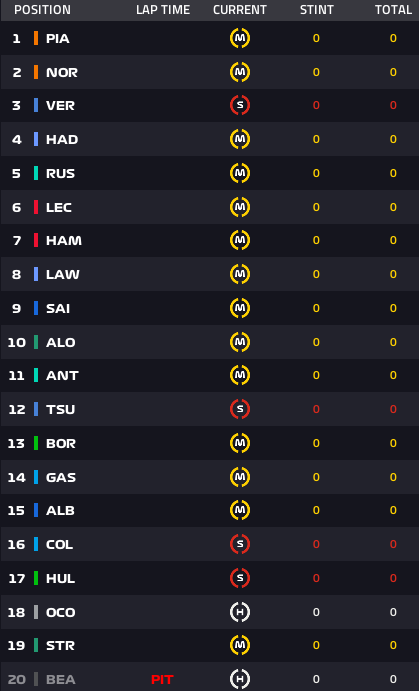419x691 pixels.
Task: Click Verstappen's soft tyre icon
Action: (x=240, y=105)
